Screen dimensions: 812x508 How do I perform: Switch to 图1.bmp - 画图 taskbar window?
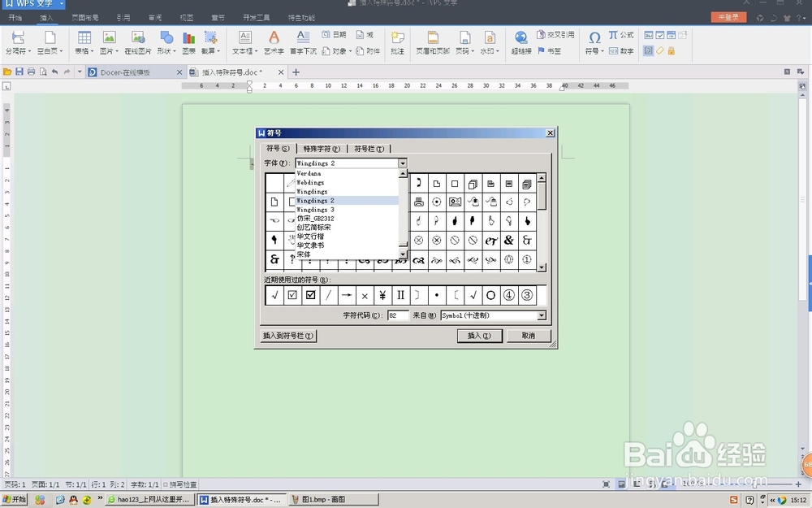click(x=334, y=499)
